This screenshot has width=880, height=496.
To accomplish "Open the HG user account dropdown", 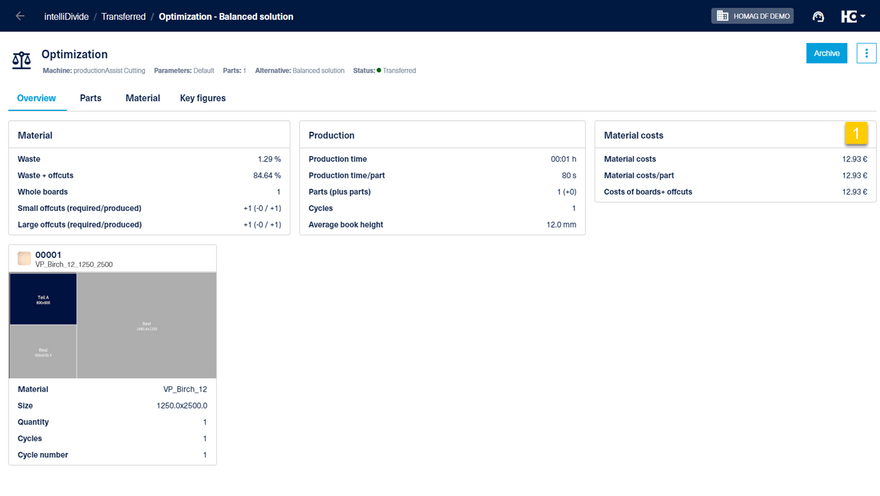I will [x=852, y=17].
